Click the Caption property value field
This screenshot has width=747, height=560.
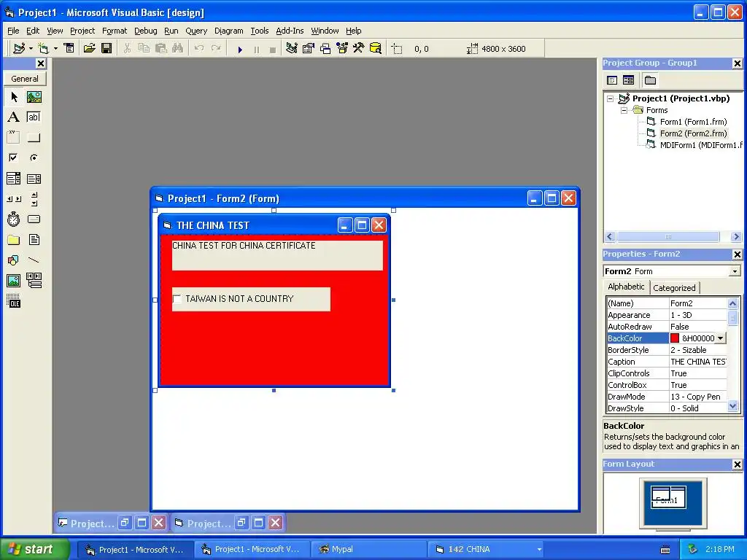coord(698,362)
